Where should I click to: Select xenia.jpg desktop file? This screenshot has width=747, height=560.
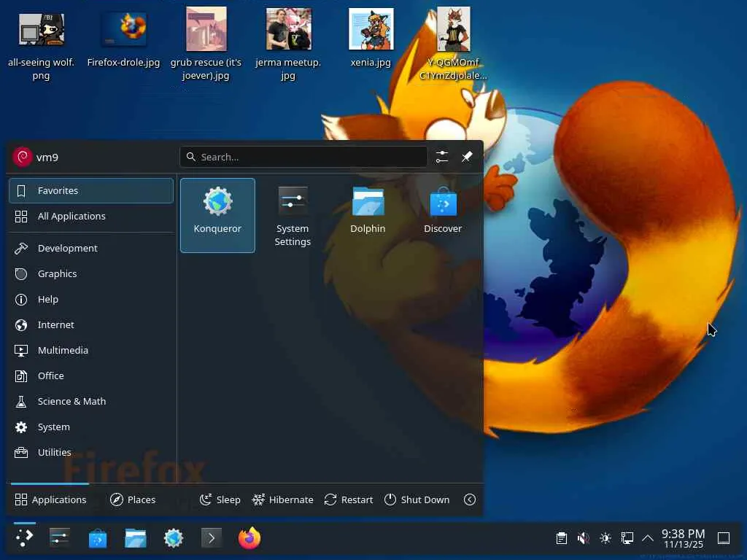click(371, 38)
